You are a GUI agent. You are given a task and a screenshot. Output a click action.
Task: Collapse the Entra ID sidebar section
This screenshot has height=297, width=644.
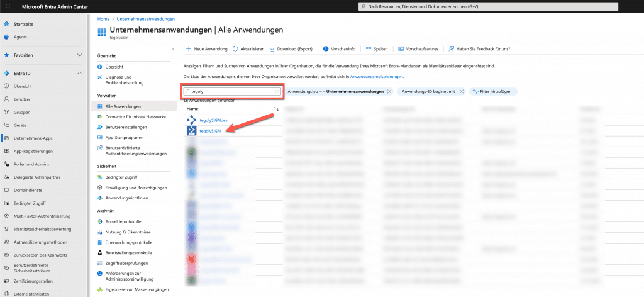(x=79, y=74)
